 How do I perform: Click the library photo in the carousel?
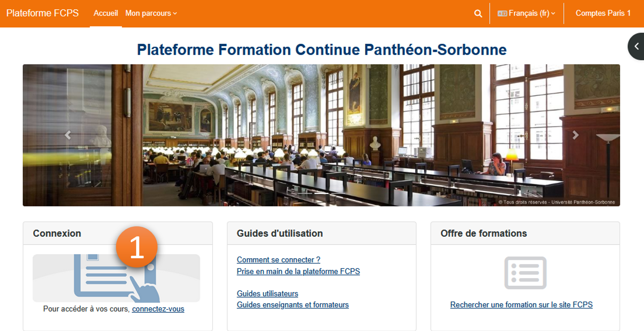tap(321, 135)
